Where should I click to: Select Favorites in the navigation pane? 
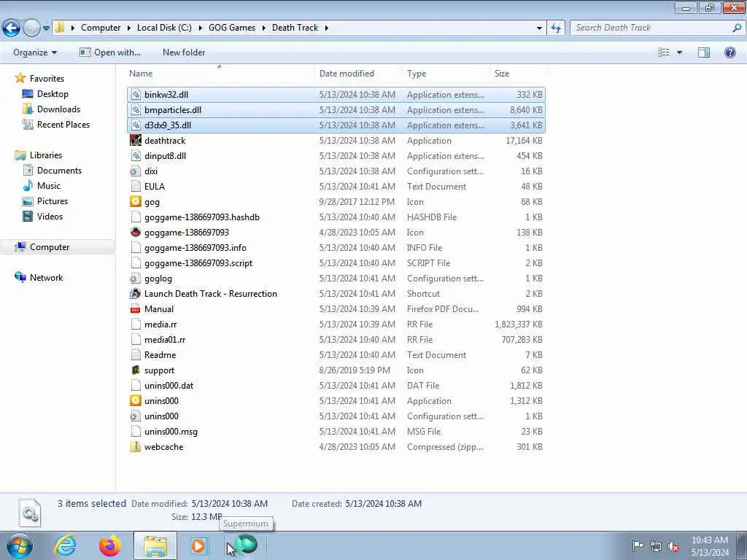47,79
